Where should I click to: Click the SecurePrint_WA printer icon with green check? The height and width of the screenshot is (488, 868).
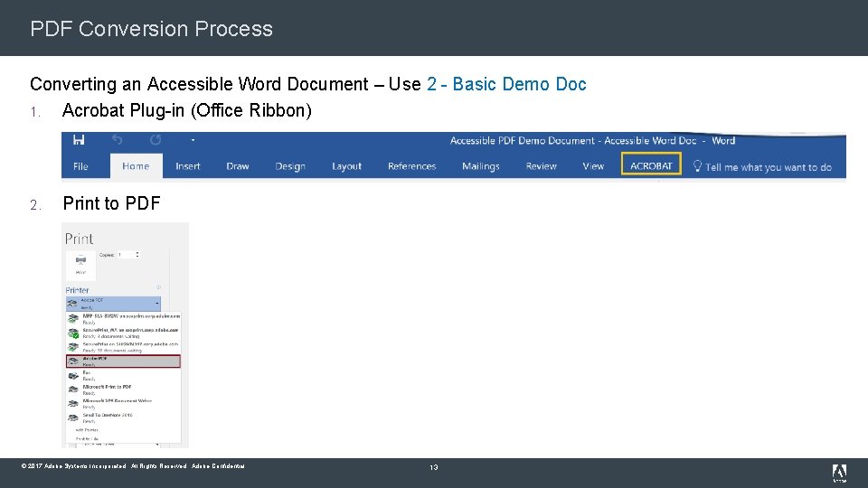coord(73,333)
